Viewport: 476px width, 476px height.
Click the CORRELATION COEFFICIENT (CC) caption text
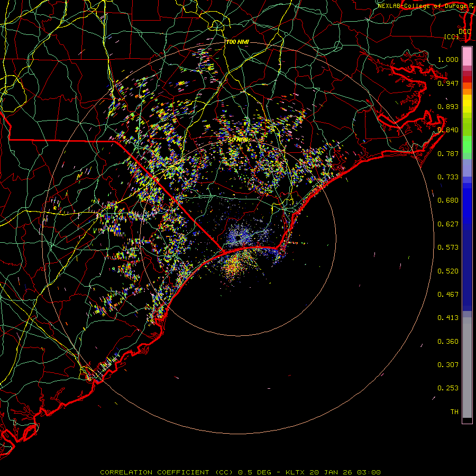pos(168,472)
